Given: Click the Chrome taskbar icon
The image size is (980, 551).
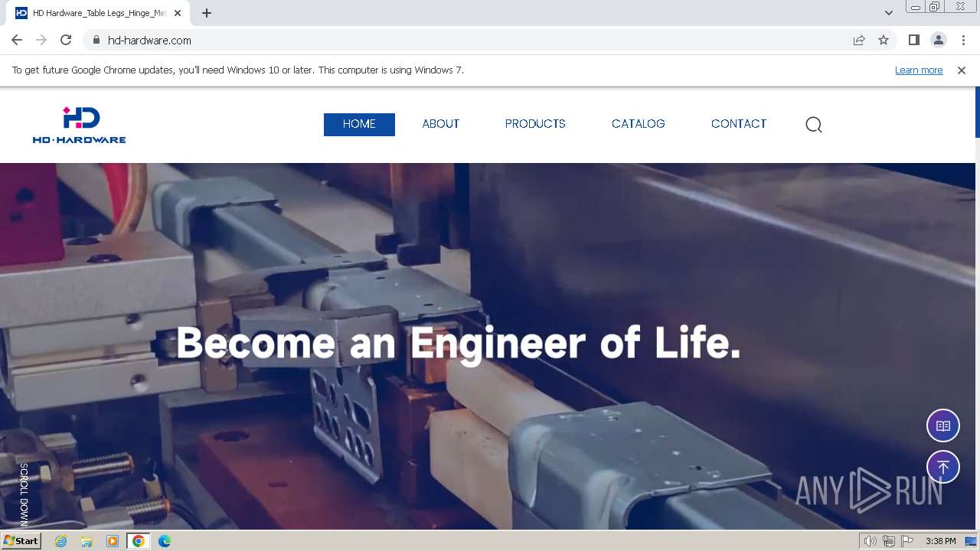Looking at the screenshot, I should pyautogui.click(x=139, y=541).
